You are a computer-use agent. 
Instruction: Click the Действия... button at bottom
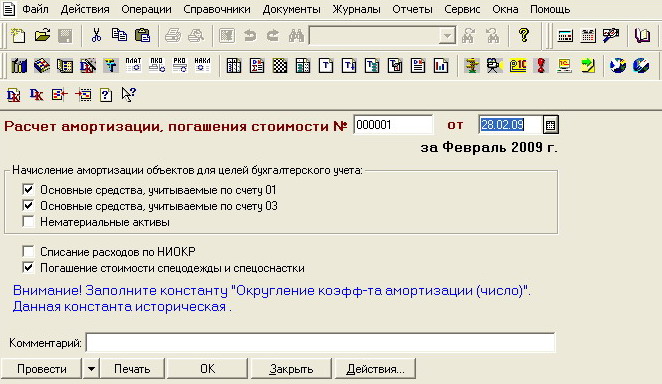pyautogui.click(x=375, y=369)
